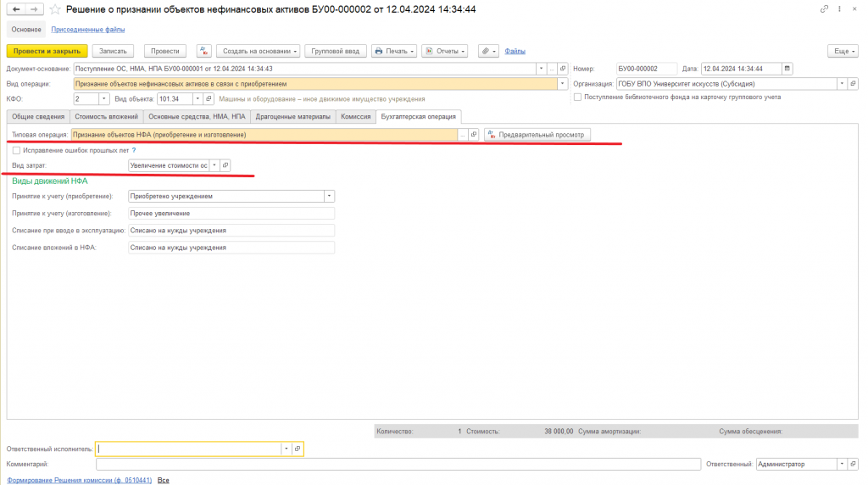Copy link via chain icon top right
This screenshot has height=485, width=868.
[x=824, y=8]
